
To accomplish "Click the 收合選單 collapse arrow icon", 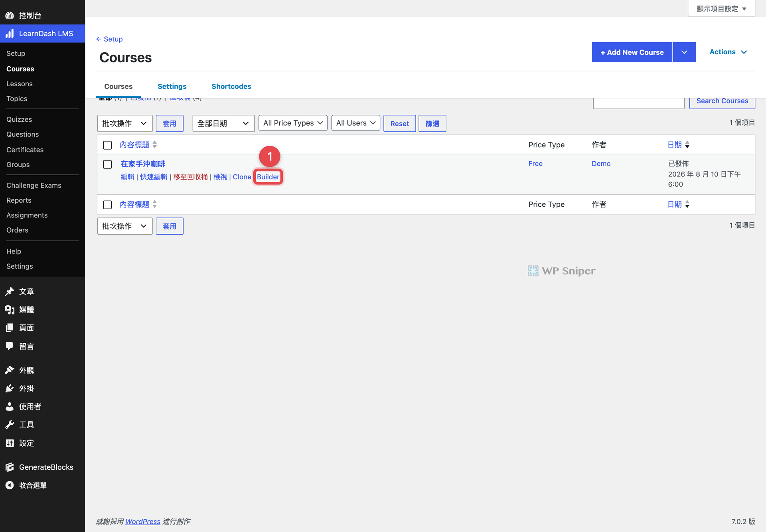I will [x=10, y=485].
